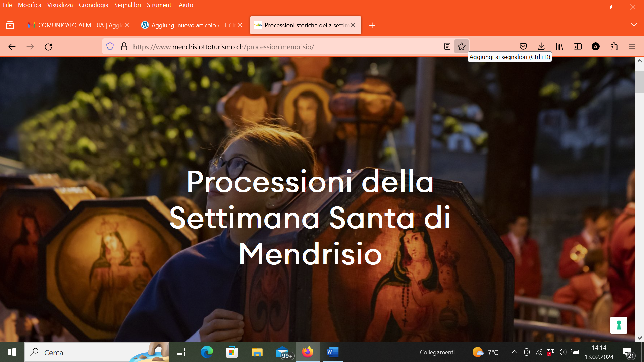Click the Meet Now tray icon
644x362 pixels.
[x=527, y=352]
